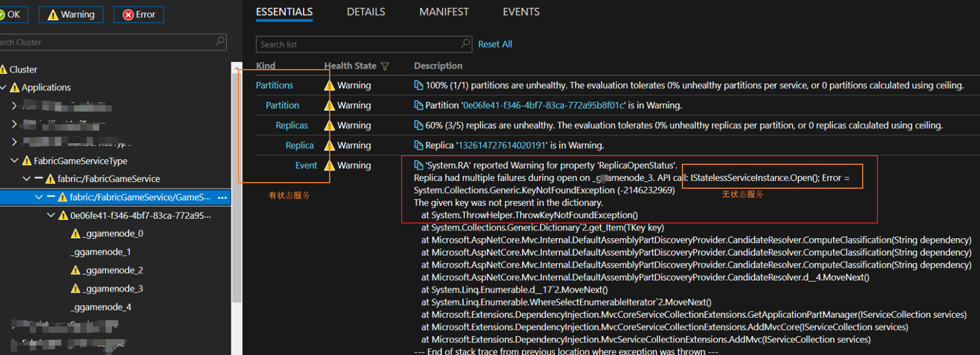
Task: Click the Search Cluster magnifier icon
Action: [219, 41]
